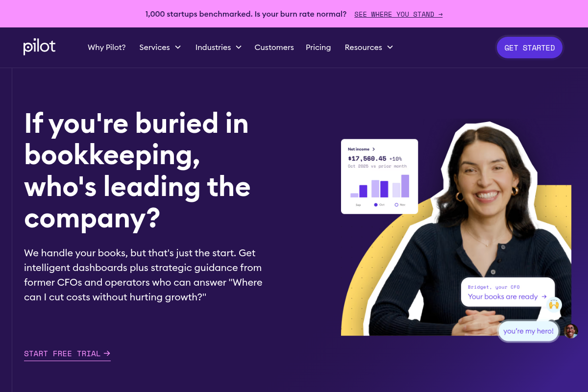Click the Your books are ready arrow
588x392 pixels.
pos(544,296)
